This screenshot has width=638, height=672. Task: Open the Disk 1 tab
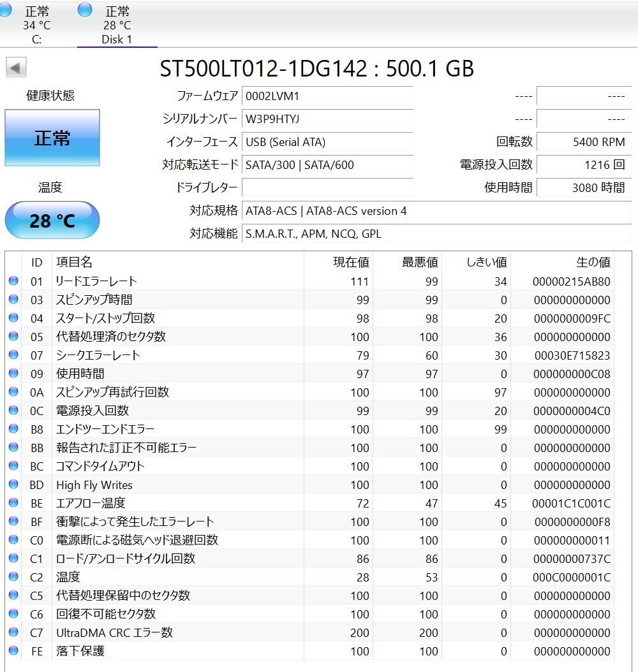tap(117, 24)
